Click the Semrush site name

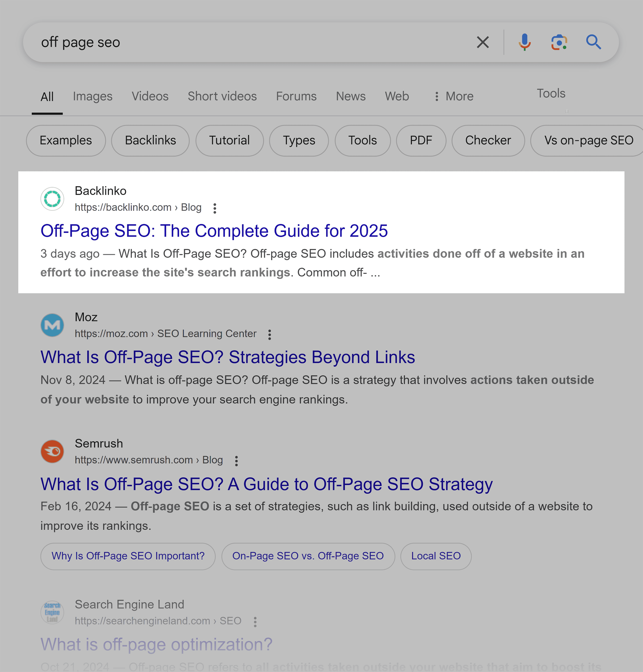tap(99, 444)
